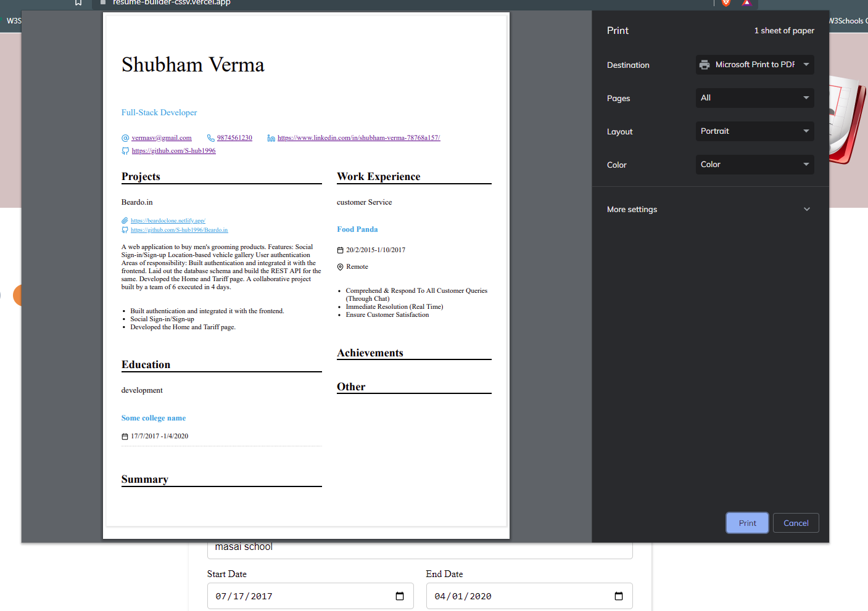Click the GitHub icon before the github.com link
The width and height of the screenshot is (868, 611).
pyautogui.click(x=125, y=150)
